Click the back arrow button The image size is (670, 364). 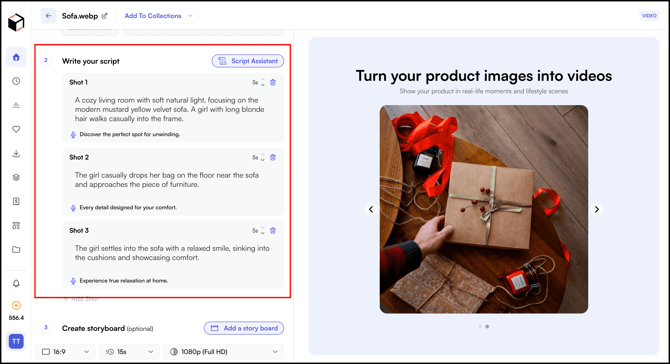tap(48, 16)
